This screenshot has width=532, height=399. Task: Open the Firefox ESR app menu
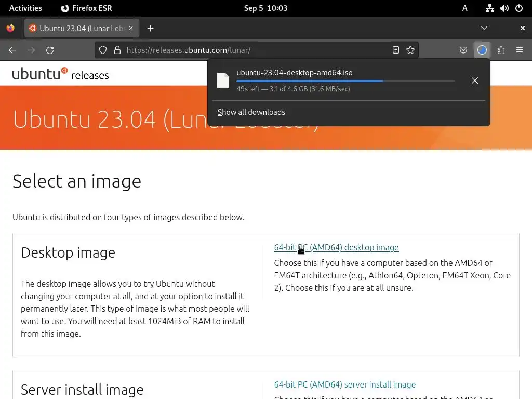click(x=86, y=8)
